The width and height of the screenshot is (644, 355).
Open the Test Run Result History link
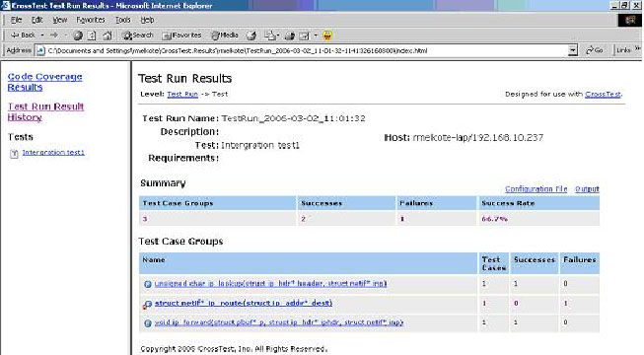point(45,111)
